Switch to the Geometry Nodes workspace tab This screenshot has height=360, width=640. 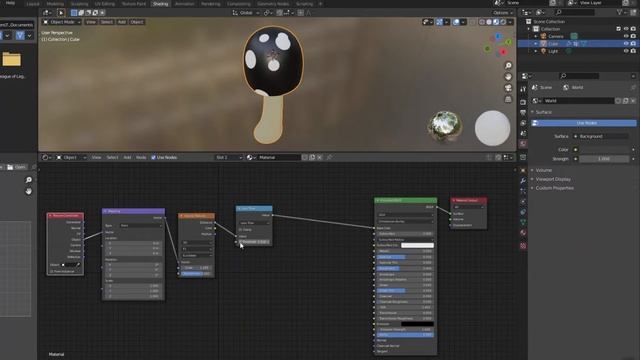pos(273,4)
